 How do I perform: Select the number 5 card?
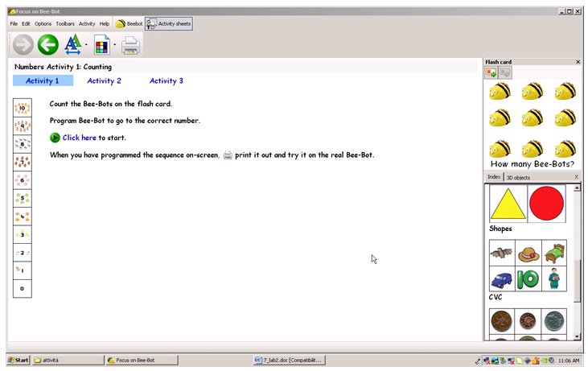[x=23, y=198]
